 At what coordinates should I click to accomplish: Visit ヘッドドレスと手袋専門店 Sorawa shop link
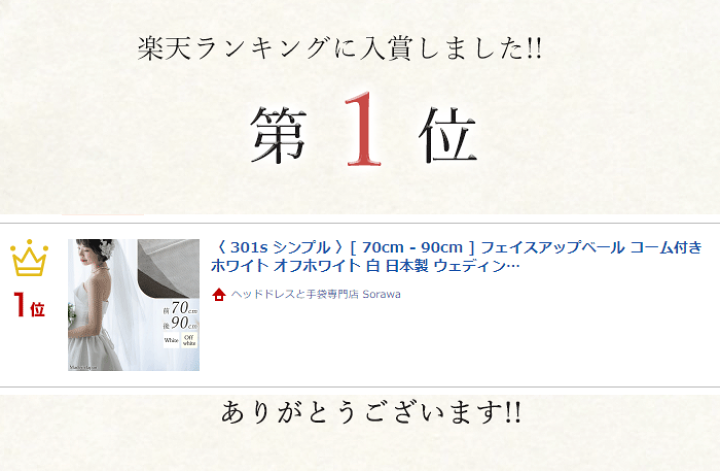pyautogui.click(x=315, y=294)
